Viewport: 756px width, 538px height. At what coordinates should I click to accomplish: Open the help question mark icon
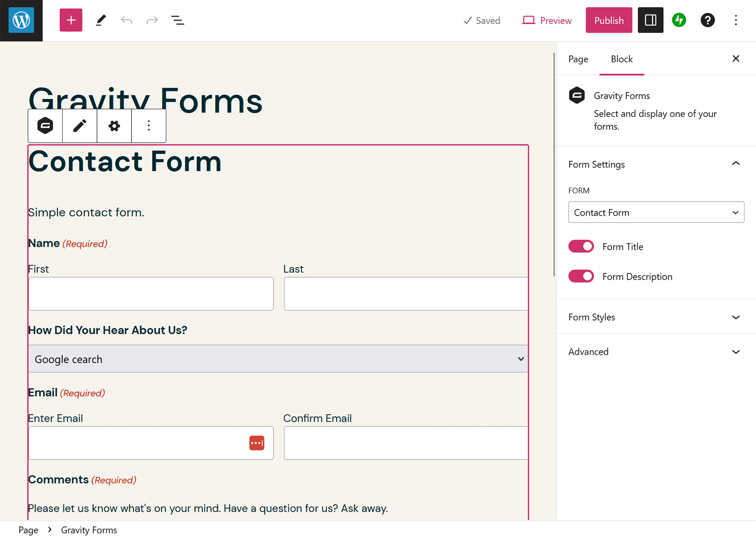pyautogui.click(x=707, y=20)
